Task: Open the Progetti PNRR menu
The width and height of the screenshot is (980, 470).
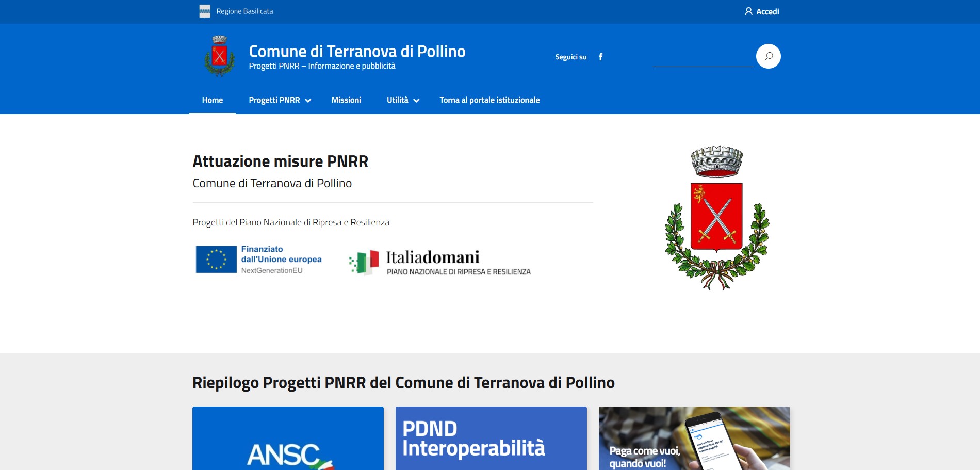Action: click(274, 100)
